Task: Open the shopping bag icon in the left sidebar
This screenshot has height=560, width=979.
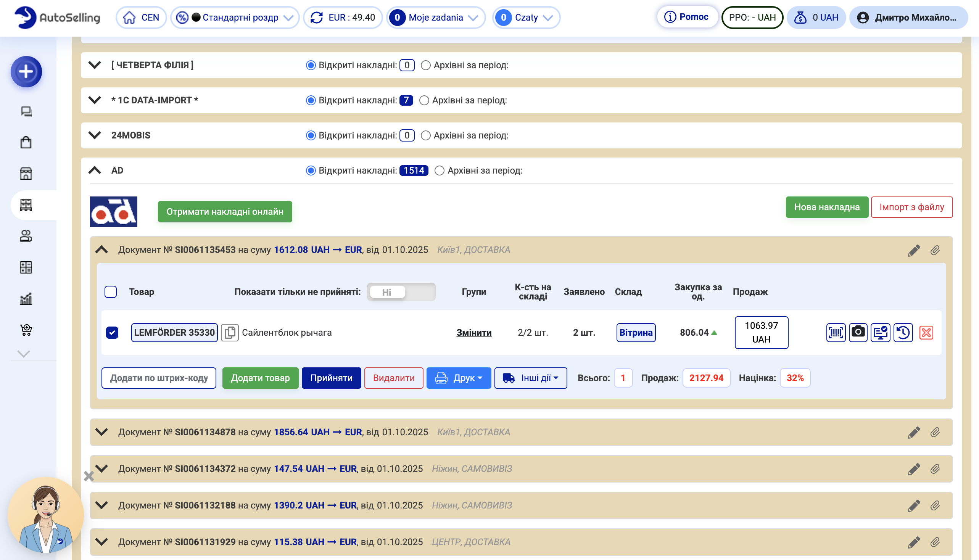Action: click(26, 143)
